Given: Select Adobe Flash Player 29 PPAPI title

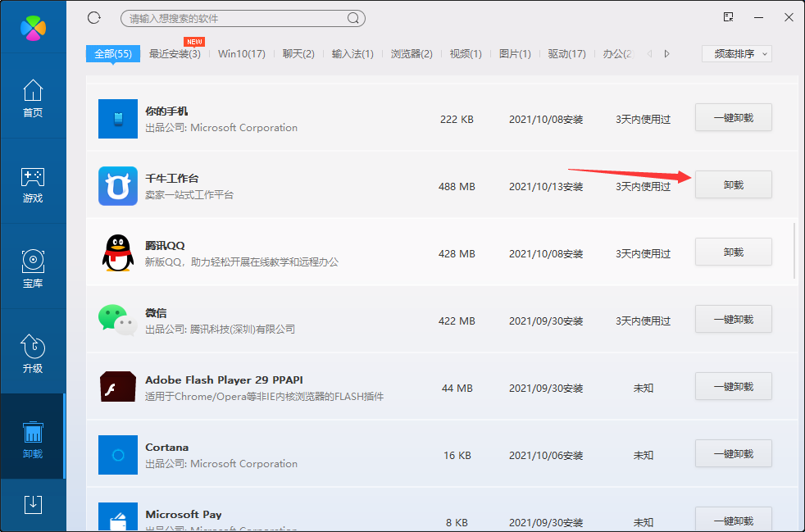Looking at the screenshot, I should click(225, 380).
